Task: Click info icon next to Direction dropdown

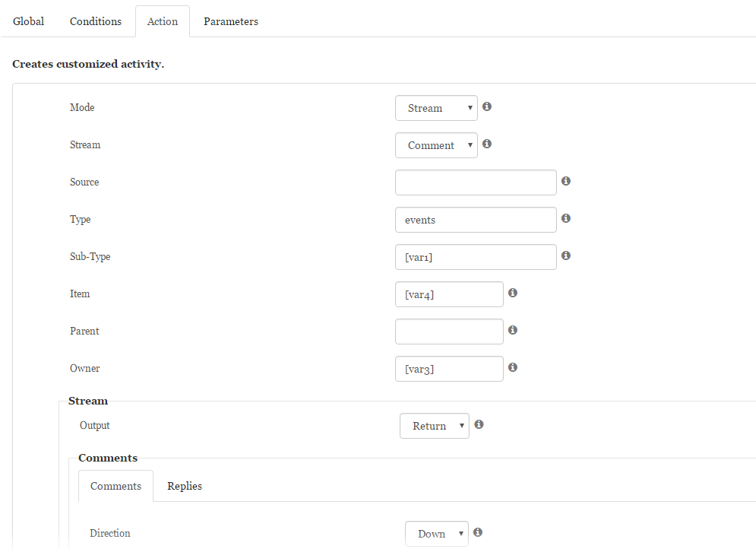Action: [x=478, y=532]
